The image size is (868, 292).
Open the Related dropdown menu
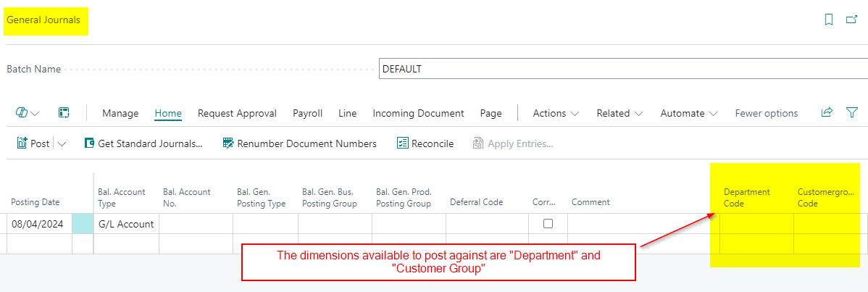click(619, 113)
